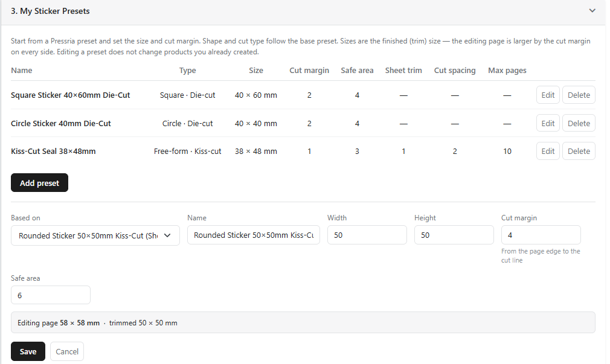Collapse the My Sticker Presets section chevron

[592, 11]
